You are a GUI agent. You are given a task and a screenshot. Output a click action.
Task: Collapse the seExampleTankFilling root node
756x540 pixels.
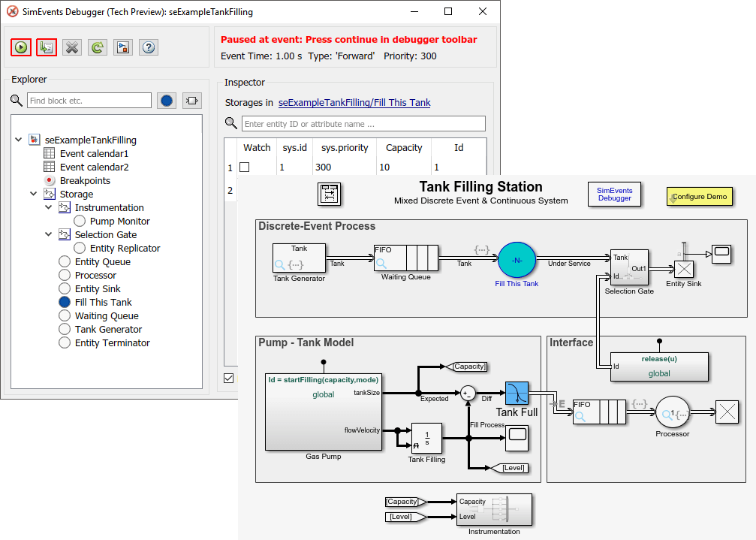[18, 140]
